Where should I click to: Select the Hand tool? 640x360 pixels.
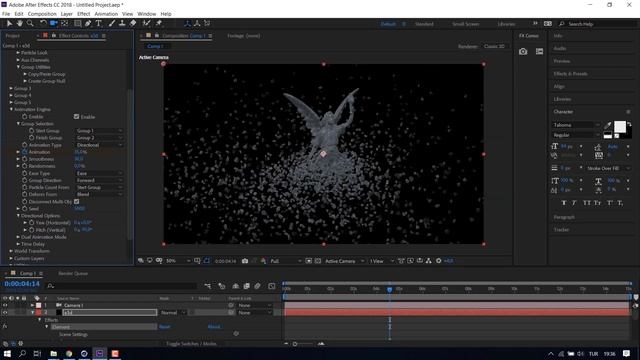tap(19, 24)
